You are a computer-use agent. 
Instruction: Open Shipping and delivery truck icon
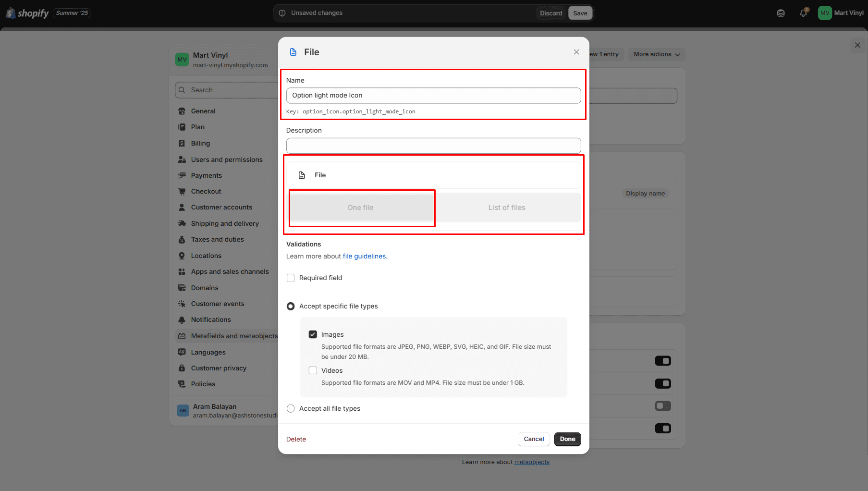point(182,223)
